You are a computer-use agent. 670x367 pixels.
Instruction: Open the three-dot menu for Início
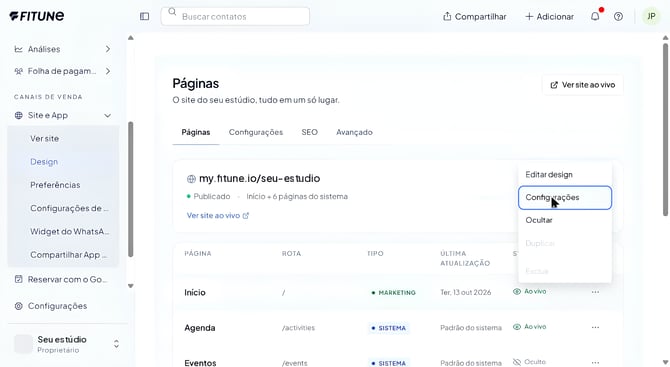pyautogui.click(x=595, y=292)
